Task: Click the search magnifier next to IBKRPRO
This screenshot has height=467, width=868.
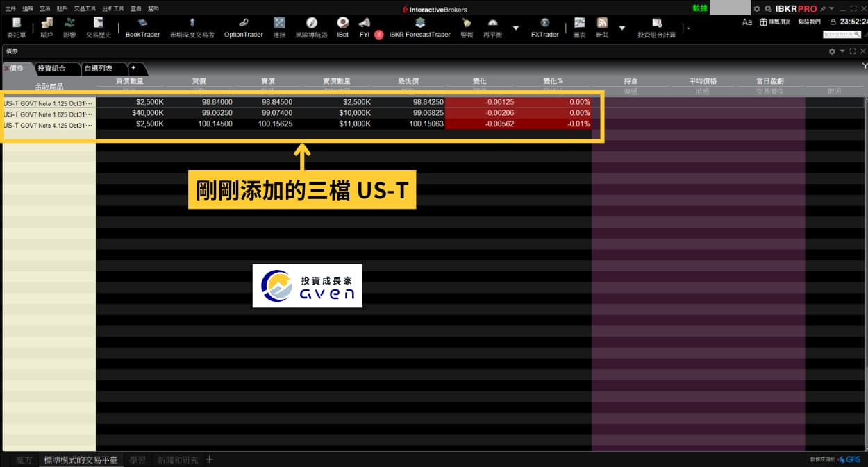Action: (768, 9)
